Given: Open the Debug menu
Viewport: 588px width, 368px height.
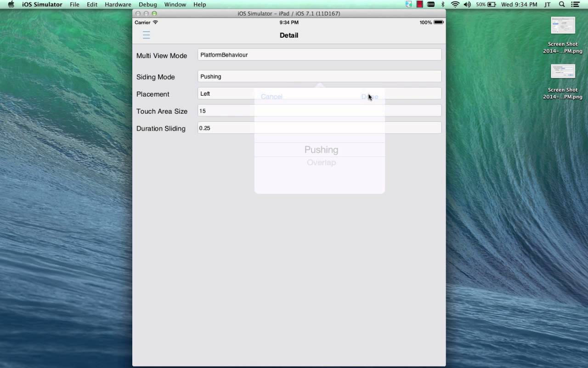Looking at the screenshot, I should [148, 4].
